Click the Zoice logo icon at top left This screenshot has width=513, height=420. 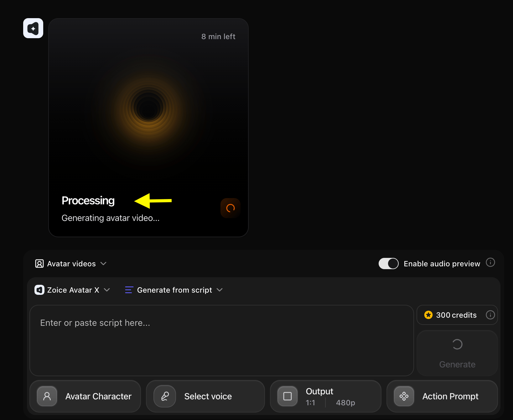click(33, 28)
